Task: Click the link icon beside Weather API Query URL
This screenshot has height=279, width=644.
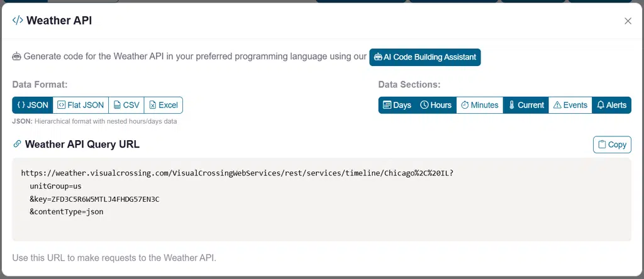Action: (x=17, y=144)
